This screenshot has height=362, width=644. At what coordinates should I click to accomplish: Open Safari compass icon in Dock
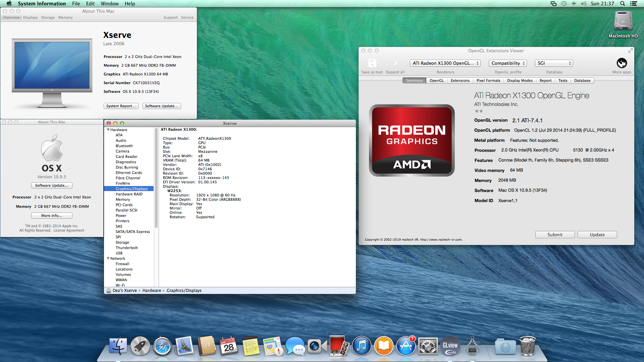tap(162, 346)
